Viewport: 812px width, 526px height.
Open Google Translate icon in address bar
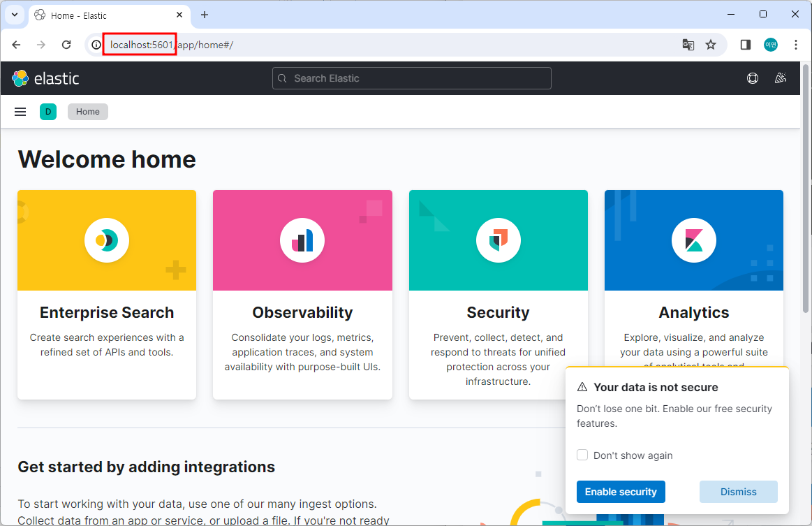coord(688,45)
